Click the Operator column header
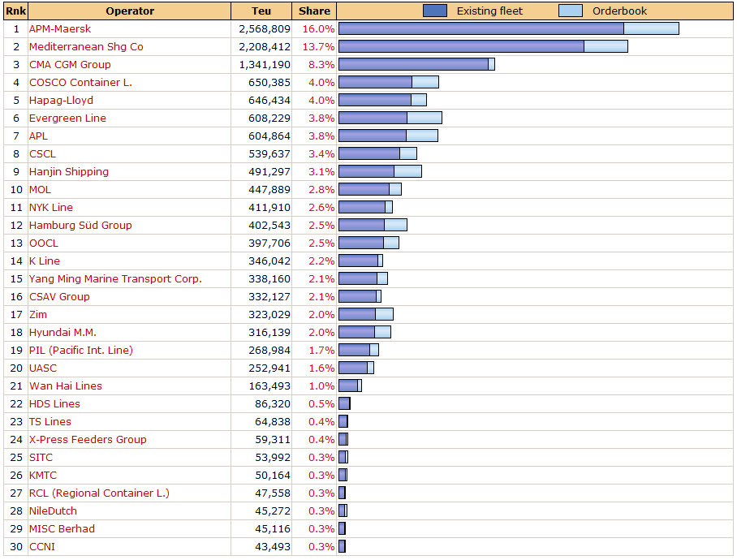Image resolution: width=737 pixels, height=560 pixels. coord(130,11)
